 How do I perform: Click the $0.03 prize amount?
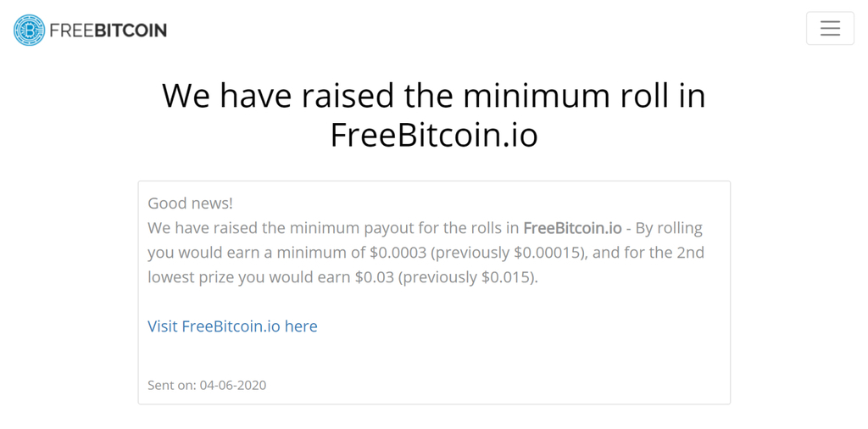tap(375, 276)
